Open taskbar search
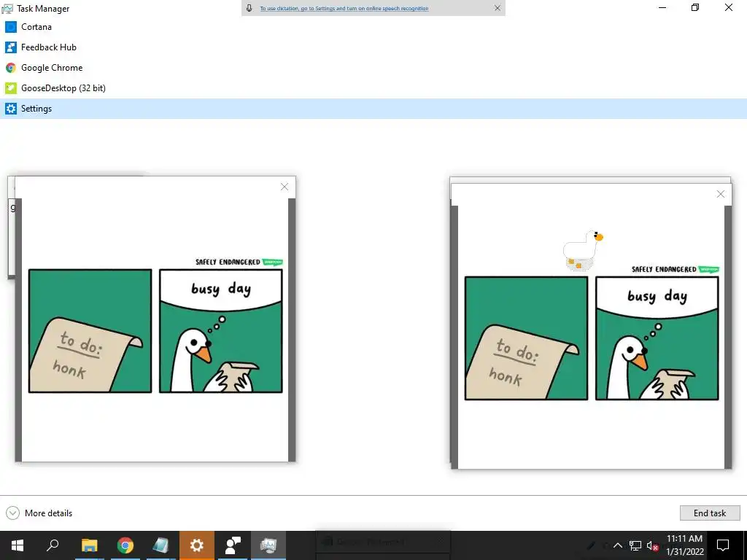The width and height of the screenshot is (747, 560). tap(53, 545)
